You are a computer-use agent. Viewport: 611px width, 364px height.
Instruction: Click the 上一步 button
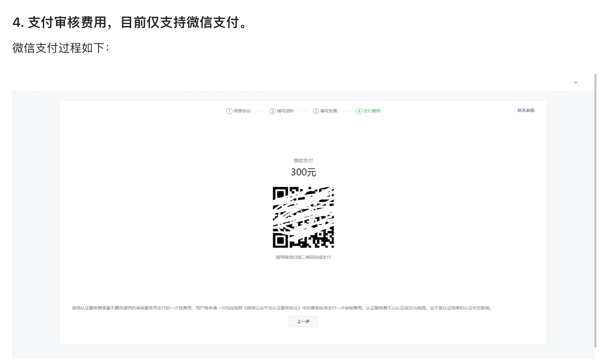[x=303, y=321]
